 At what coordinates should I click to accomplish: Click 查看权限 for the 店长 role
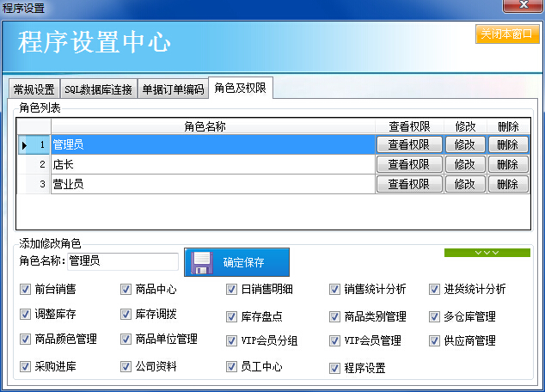click(x=409, y=164)
